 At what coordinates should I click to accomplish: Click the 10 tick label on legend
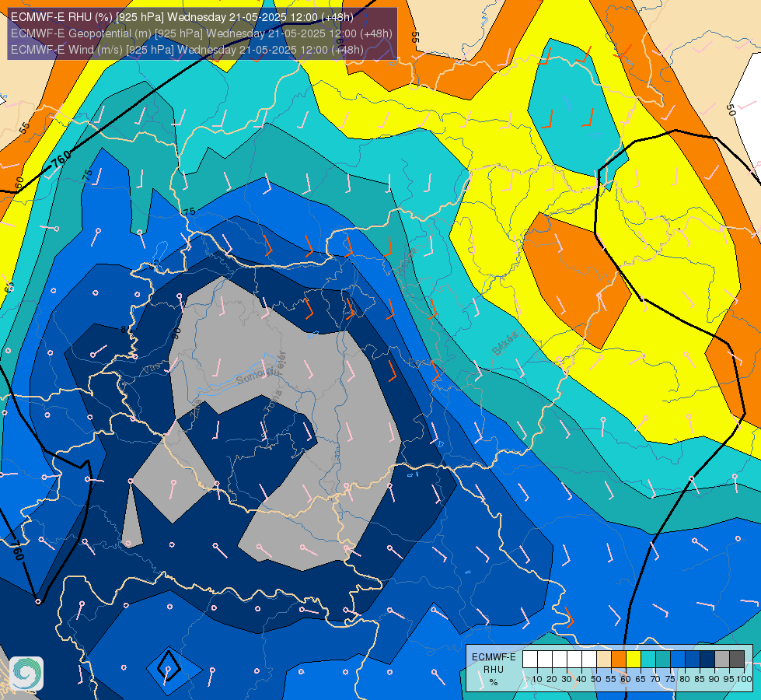537,679
